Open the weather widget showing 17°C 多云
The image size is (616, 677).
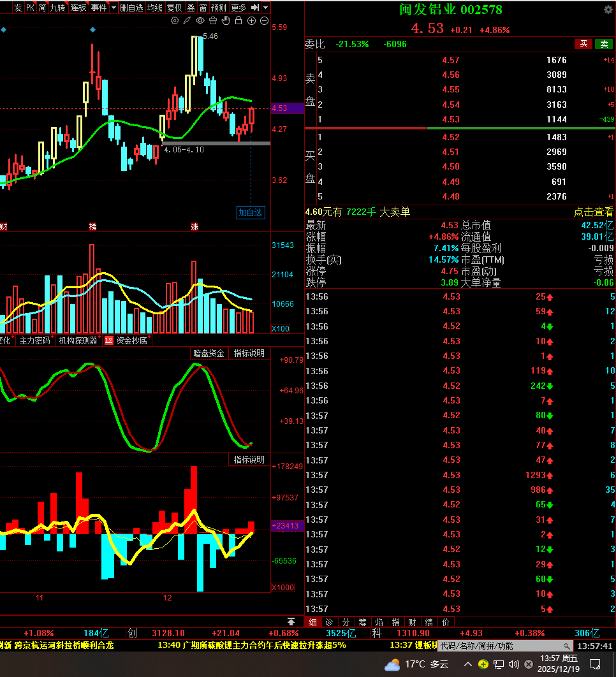(416, 664)
